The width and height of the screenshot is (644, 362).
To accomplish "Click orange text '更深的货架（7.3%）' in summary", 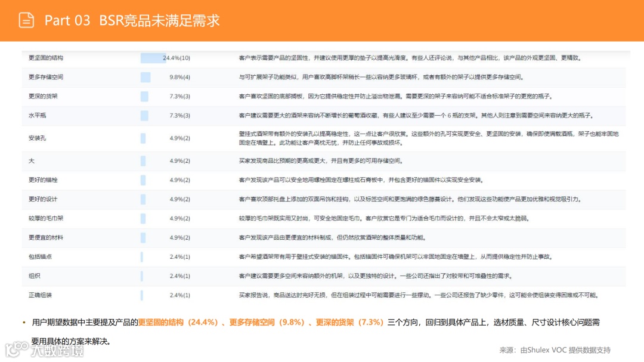I will point(349,323).
